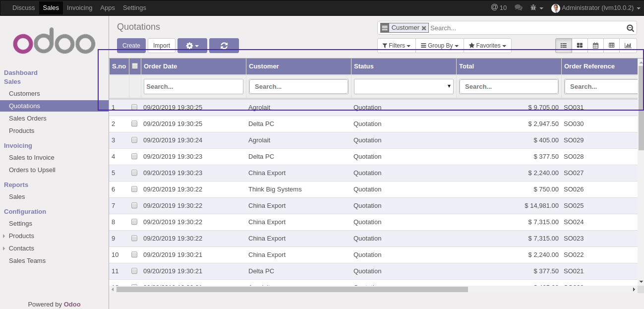The image size is (644, 309).
Task: Open the conversations chat bubble icon
Action: click(519, 8)
